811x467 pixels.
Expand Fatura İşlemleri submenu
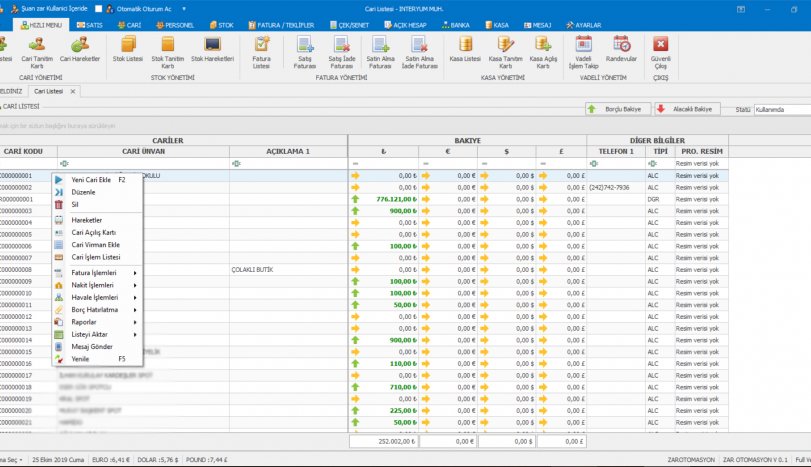[x=97, y=273]
